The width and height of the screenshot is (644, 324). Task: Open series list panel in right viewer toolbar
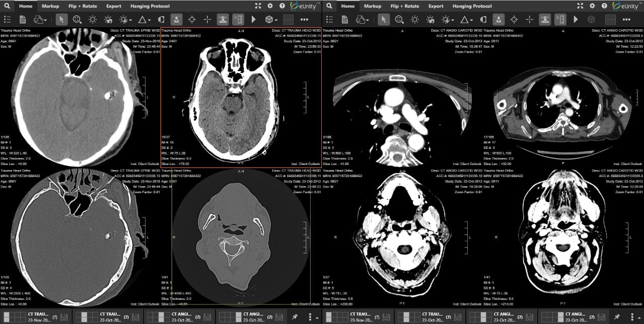pyautogui.click(x=330, y=20)
